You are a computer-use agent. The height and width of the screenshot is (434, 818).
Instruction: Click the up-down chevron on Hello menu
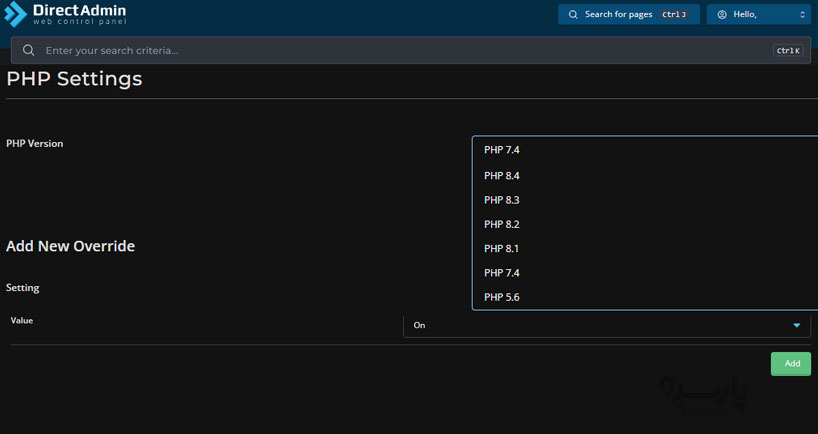click(x=802, y=15)
